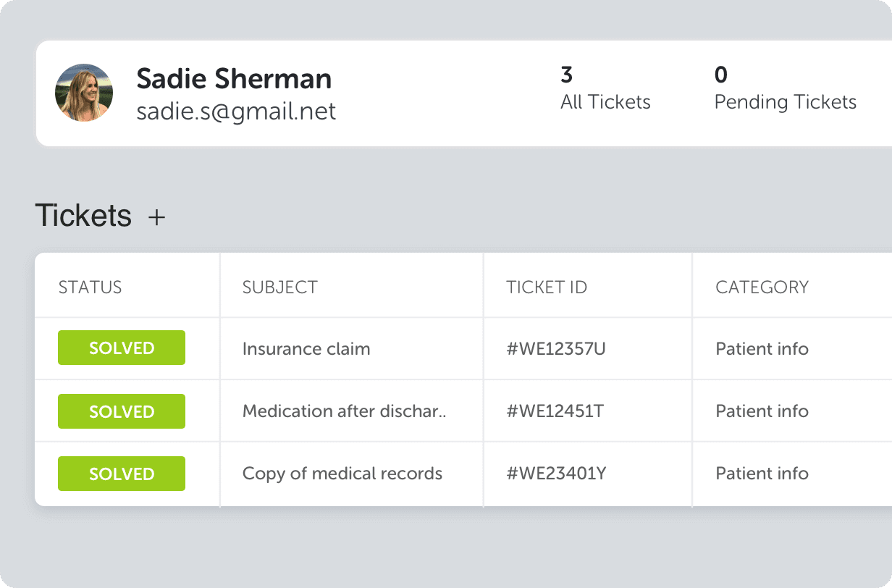Open the Medication after dischar.. ticket
The width and height of the screenshot is (892, 588).
345,411
